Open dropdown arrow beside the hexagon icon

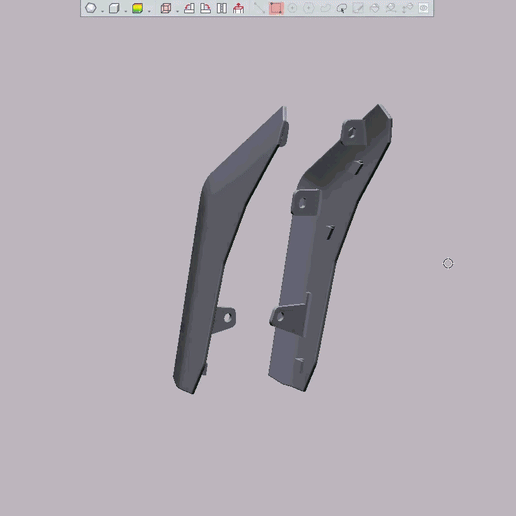pos(102,11)
